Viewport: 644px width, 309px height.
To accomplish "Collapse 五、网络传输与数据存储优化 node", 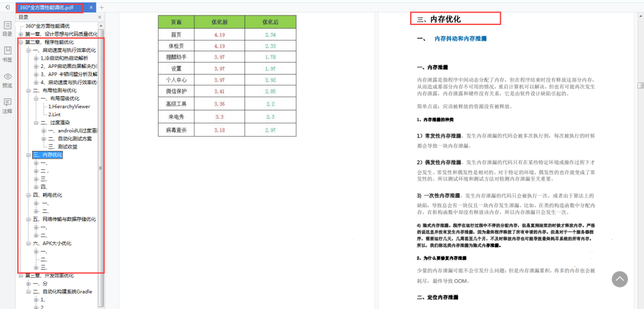I will 29,220.
